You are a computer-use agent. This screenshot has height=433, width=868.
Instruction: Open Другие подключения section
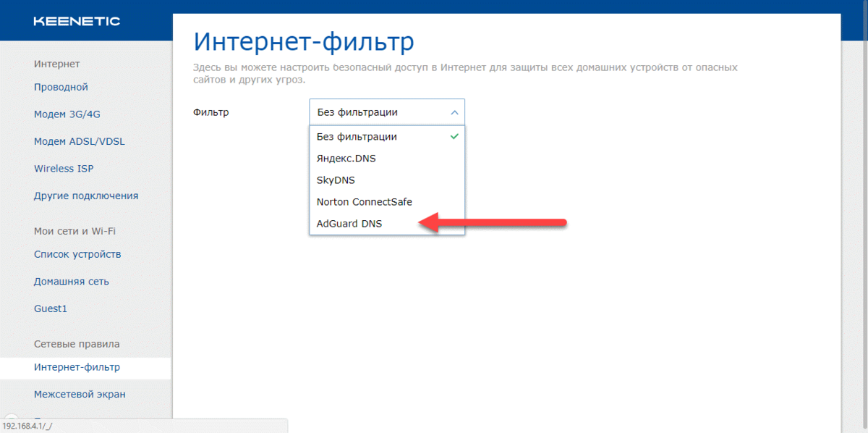[x=86, y=196]
